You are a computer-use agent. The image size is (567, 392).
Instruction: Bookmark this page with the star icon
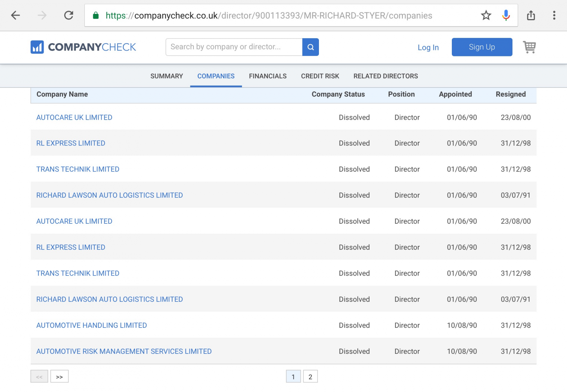(x=486, y=15)
